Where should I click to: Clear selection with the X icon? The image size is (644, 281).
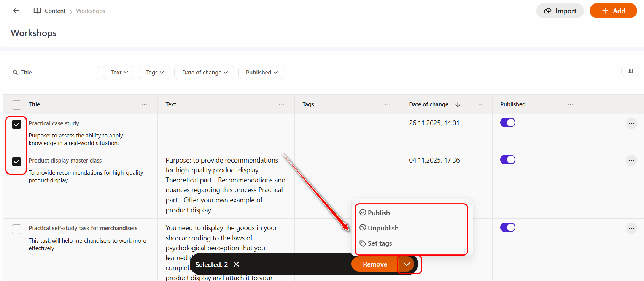click(236, 264)
